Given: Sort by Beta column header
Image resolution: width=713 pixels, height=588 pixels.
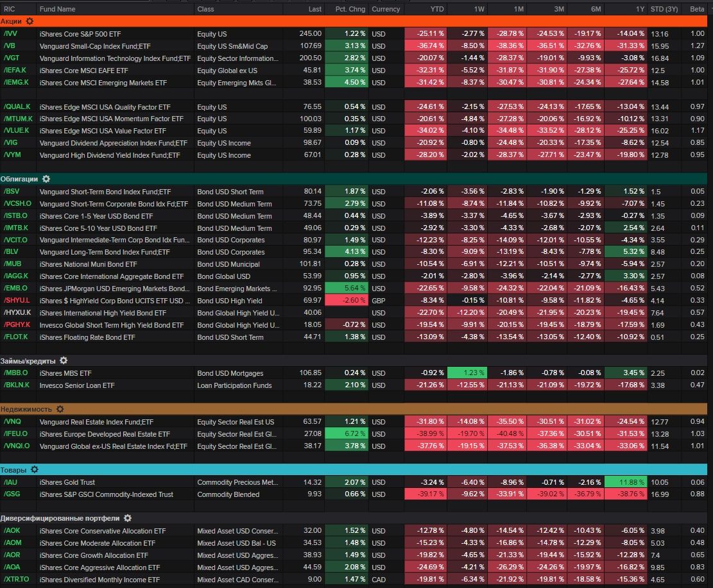Looking at the screenshot, I should (696, 9).
